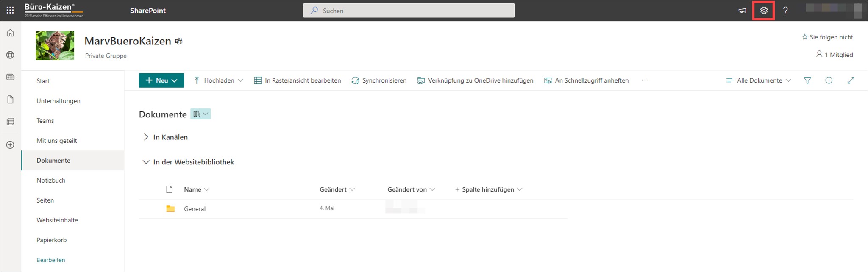Toggle the follow star 'Sie folgen nicht'
The height and width of the screenshot is (272, 868).
coord(827,37)
